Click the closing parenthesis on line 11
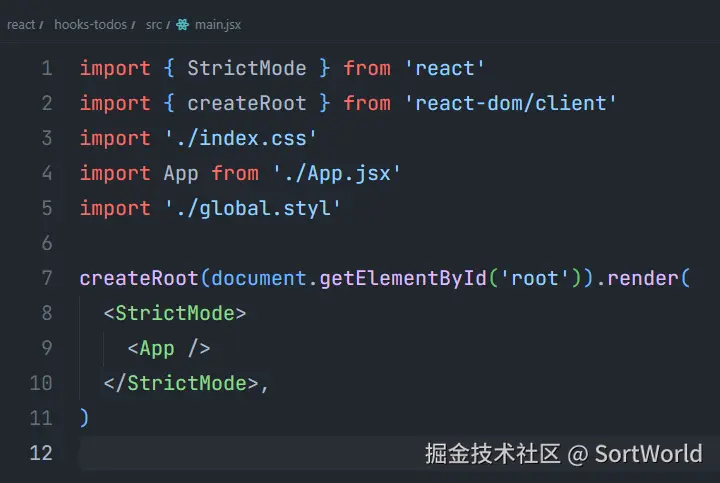This screenshot has width=720, height=483. 84,418
